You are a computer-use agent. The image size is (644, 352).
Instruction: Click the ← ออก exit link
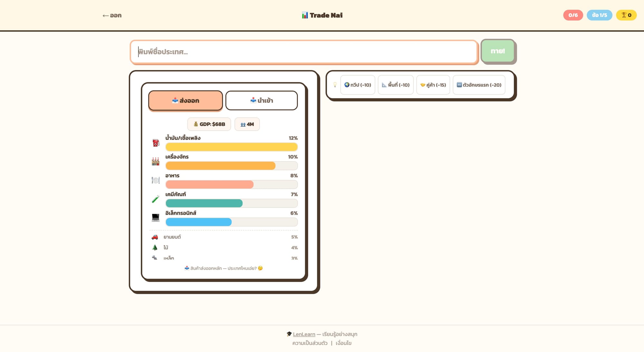[112, 15]
